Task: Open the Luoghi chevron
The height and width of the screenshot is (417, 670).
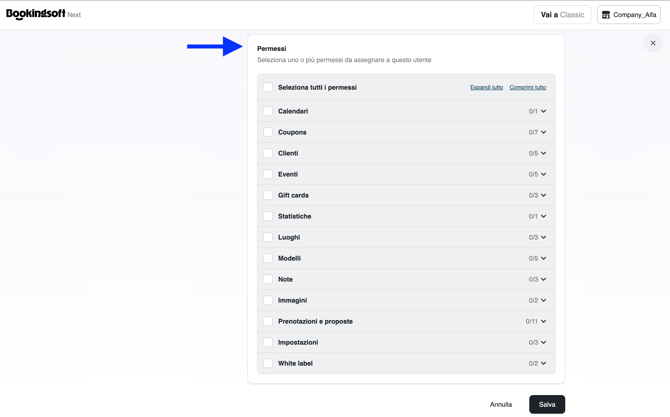Action: (x=544, y=237)
